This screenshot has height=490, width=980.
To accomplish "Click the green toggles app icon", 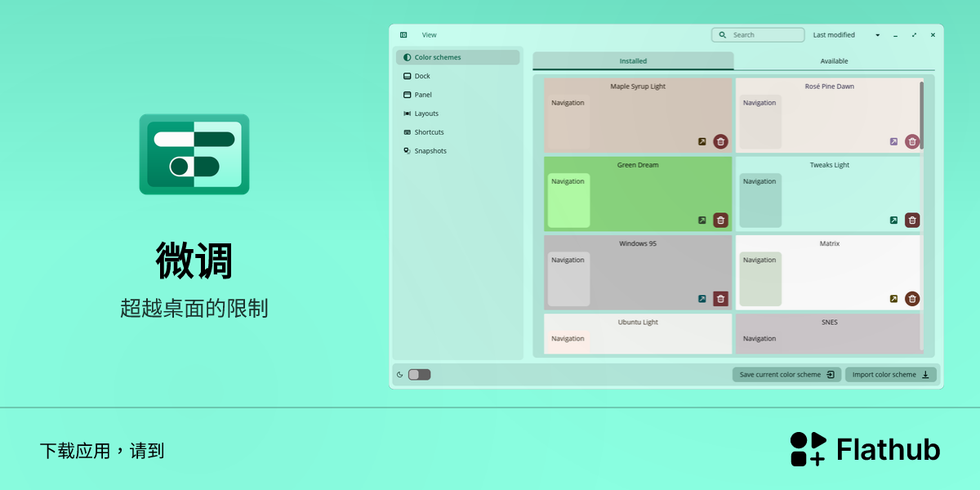I will tap(194, 154).
